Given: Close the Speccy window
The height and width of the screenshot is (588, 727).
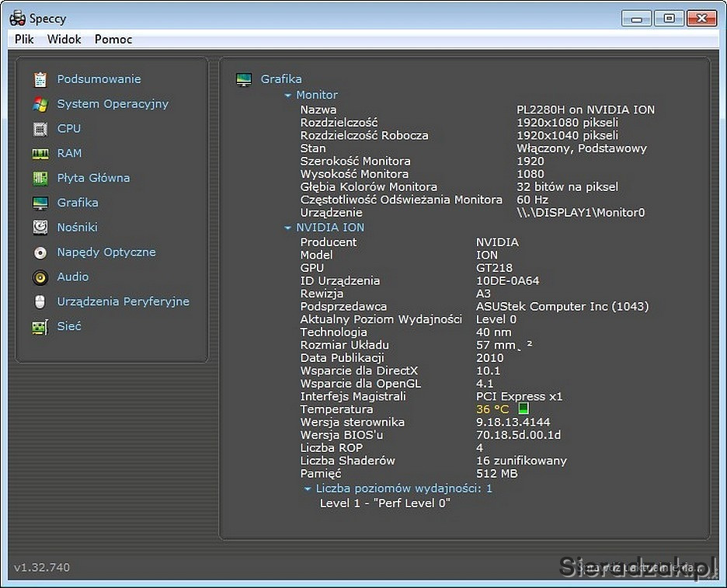Looking at the screenshot, I should click(x=701, y=19).
